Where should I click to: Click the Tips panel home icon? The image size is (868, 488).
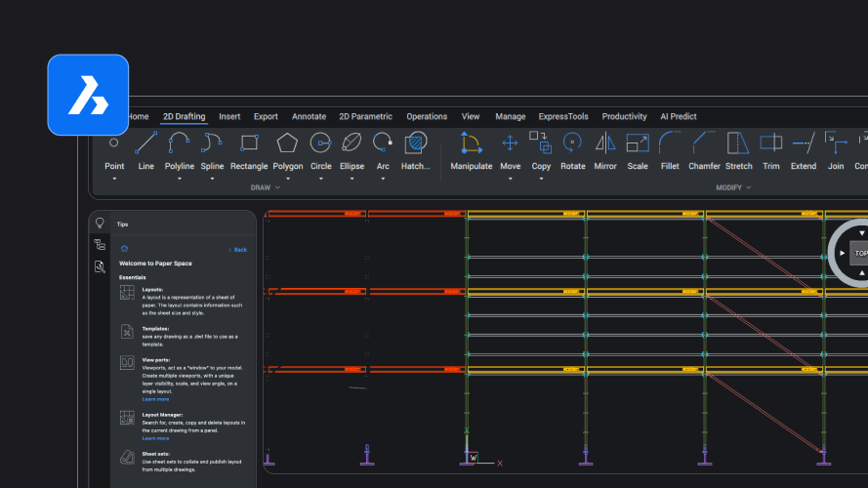coord(124,249)
